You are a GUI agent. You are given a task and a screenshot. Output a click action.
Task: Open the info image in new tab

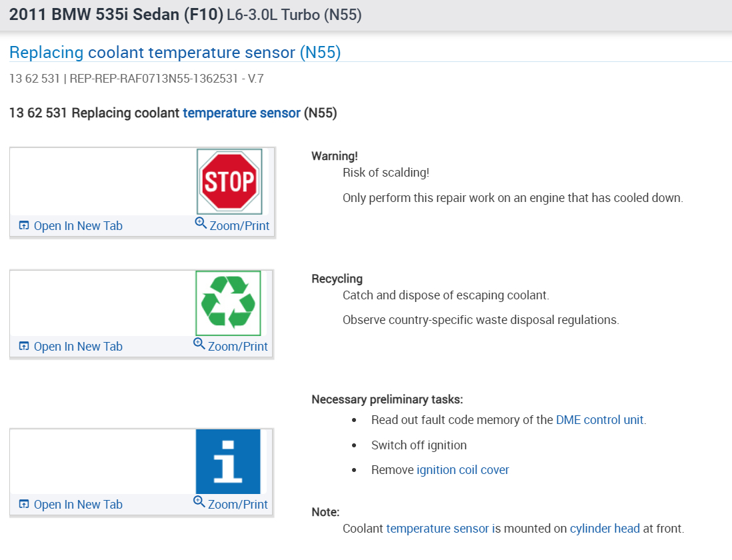pos(71,505)
